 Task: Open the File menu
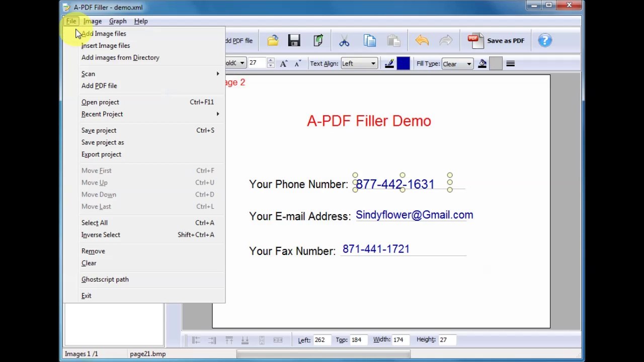(x=71, y=21)
